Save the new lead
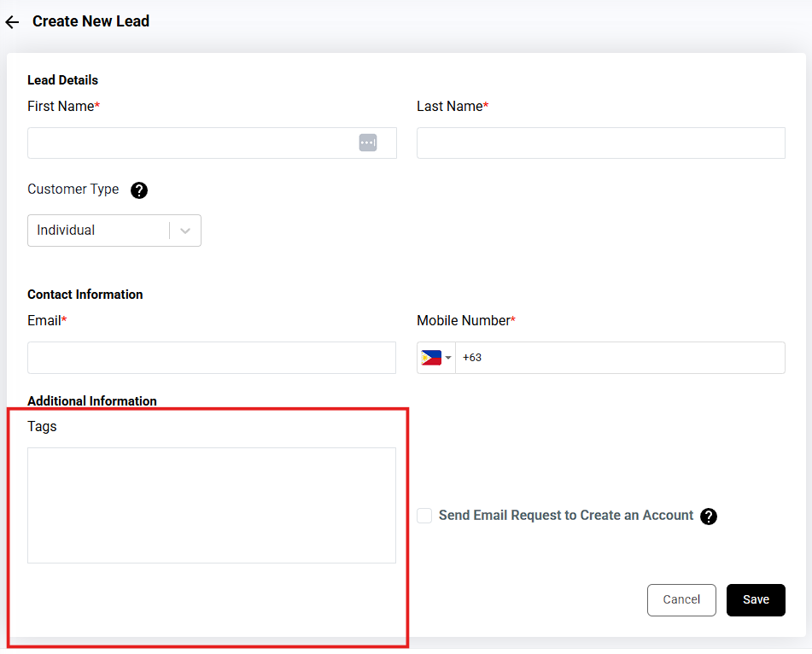Screen dimensions: 812x654 tap(756, 599)
